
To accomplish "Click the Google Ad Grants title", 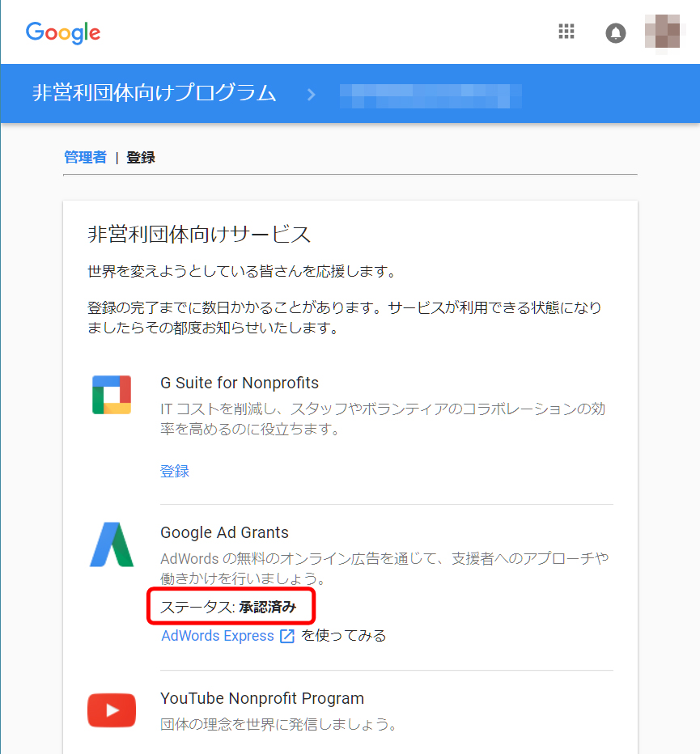I will click(x=224, y=532).
